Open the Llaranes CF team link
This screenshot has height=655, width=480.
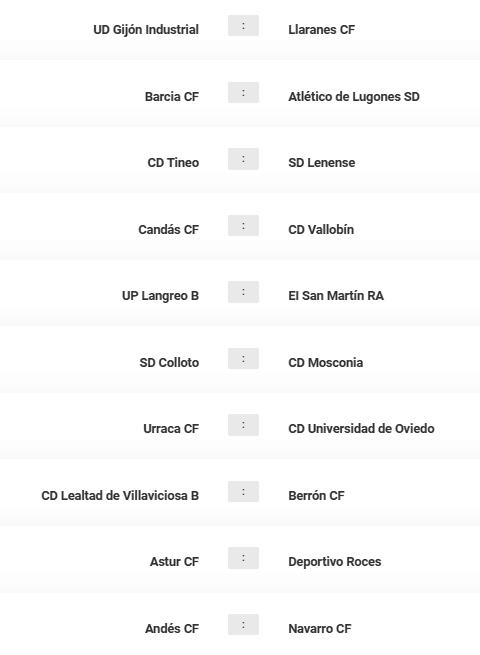tap(321, 30)
